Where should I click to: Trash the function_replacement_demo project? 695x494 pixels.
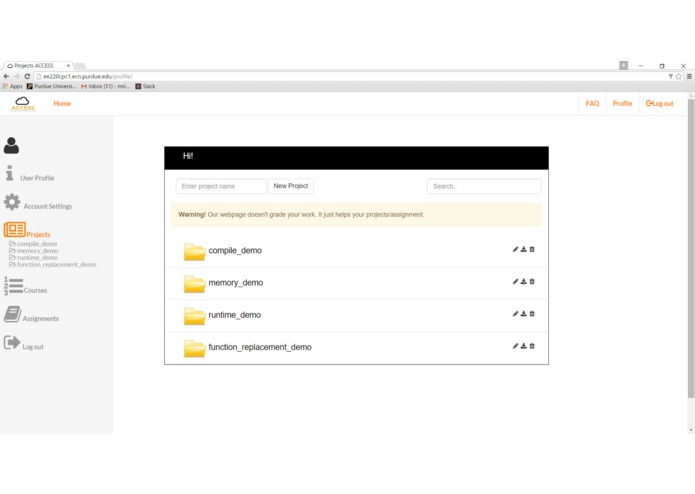(x=532, y=346)
